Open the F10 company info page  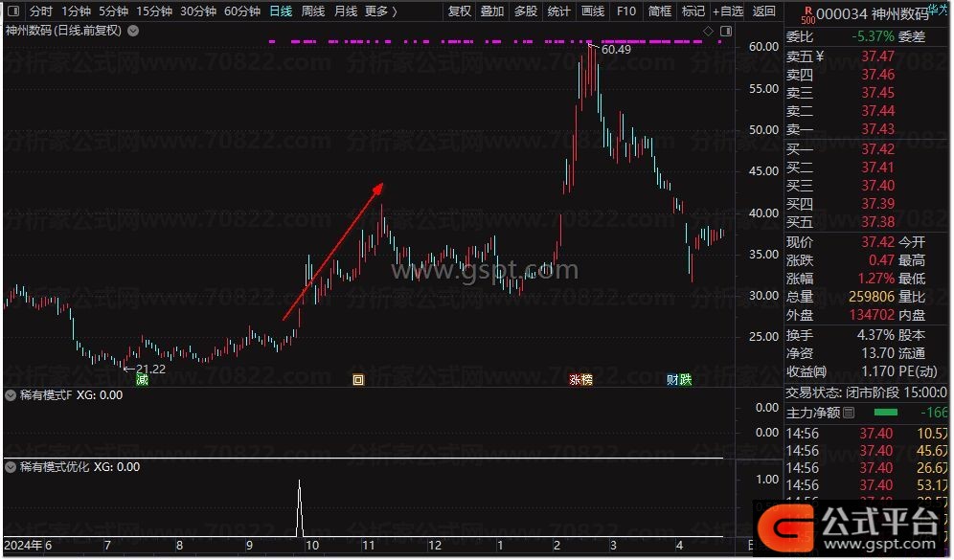point(626,11)
